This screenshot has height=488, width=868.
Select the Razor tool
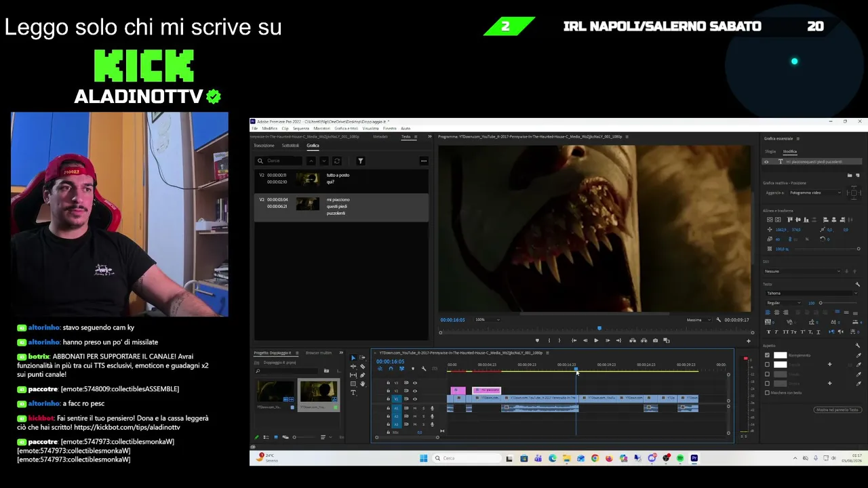(x=362, y=367)
